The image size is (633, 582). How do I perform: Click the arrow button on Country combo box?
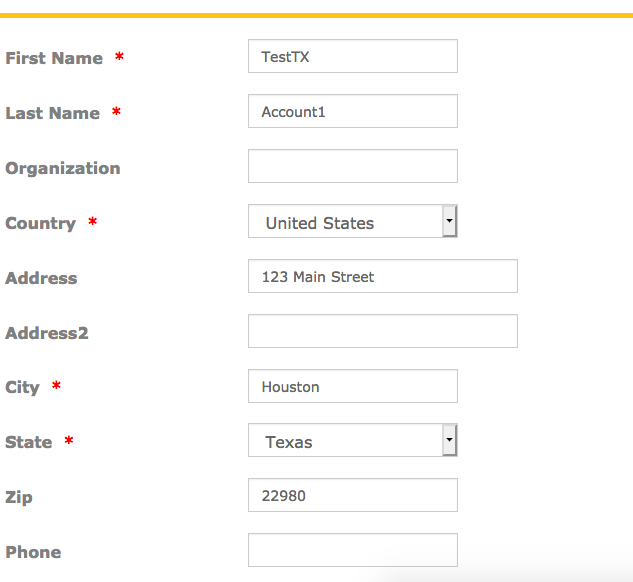pos(449,221)
